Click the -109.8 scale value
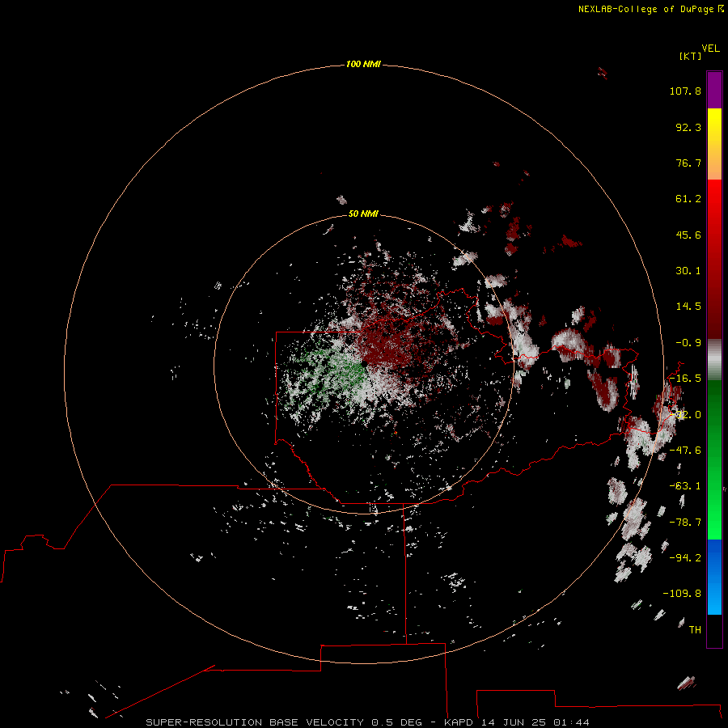The width and height of the screenshot is (728, 728). 682,594
